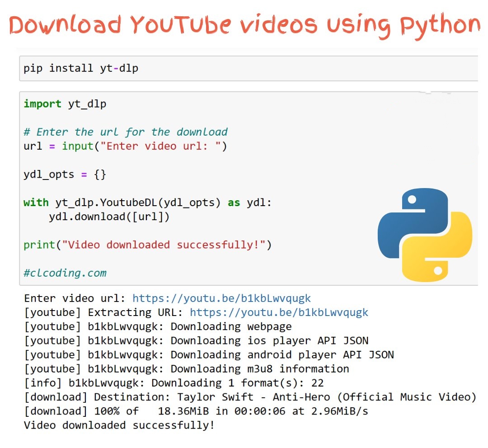This screenshot has height=448, width=488.
Task: Click the 'ydl.download([url])' line
Action: [x=109, y=217]
